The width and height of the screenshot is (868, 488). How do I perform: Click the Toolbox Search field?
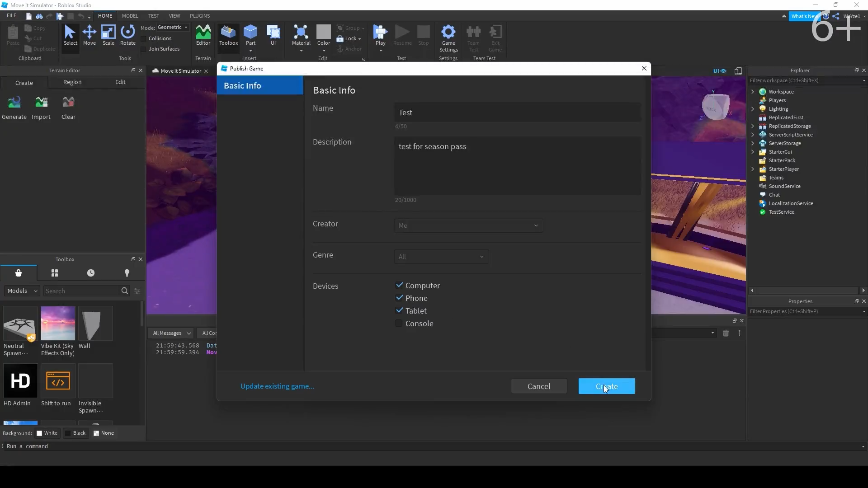(81, 291)
